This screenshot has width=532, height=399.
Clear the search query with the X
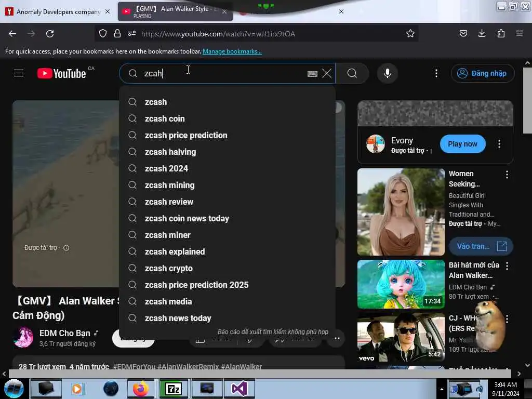[327, 73]
